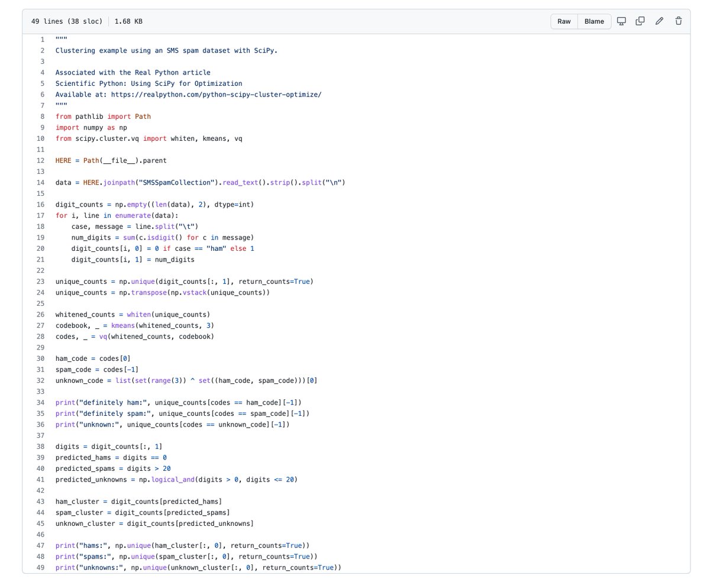Copy raw contents icon
Viewport: 710px width, 588px height.
click(x=640, y=21)
